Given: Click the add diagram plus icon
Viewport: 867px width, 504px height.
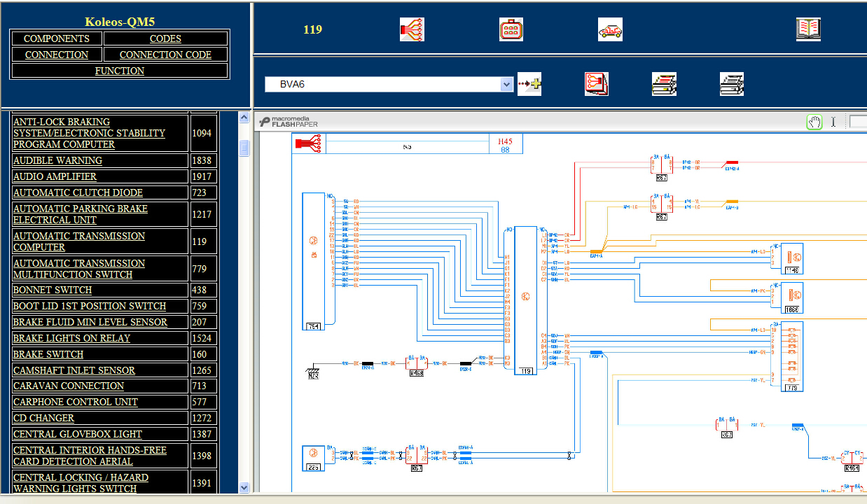Looking at the screenshot, I should [x=529, y=84].
